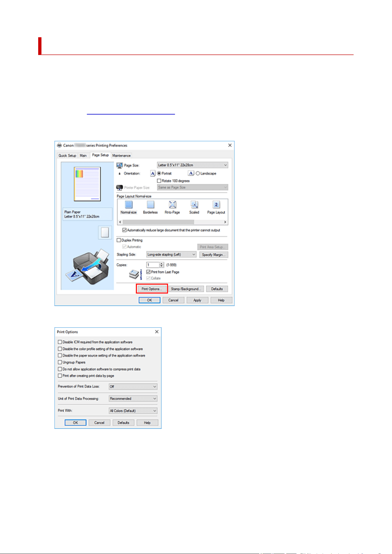The height and width of the screenshot is (554, 392).
Task: Select the Landscape radio button
Action: 198,173
